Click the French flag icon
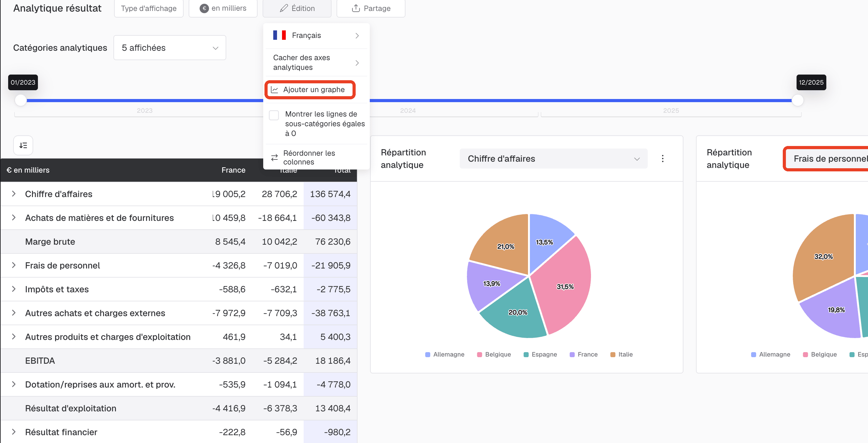This screenshot has width=868, height=443. [279, 35]
